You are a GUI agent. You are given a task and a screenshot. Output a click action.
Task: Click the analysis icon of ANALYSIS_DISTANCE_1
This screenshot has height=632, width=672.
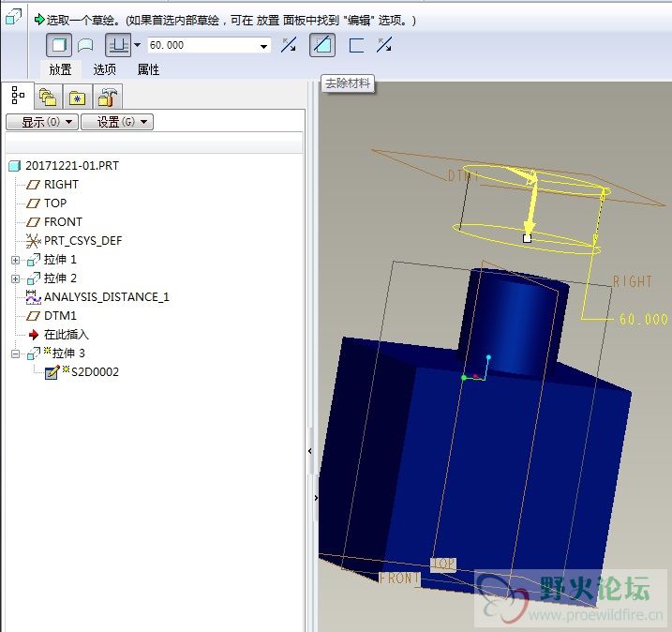34,297
